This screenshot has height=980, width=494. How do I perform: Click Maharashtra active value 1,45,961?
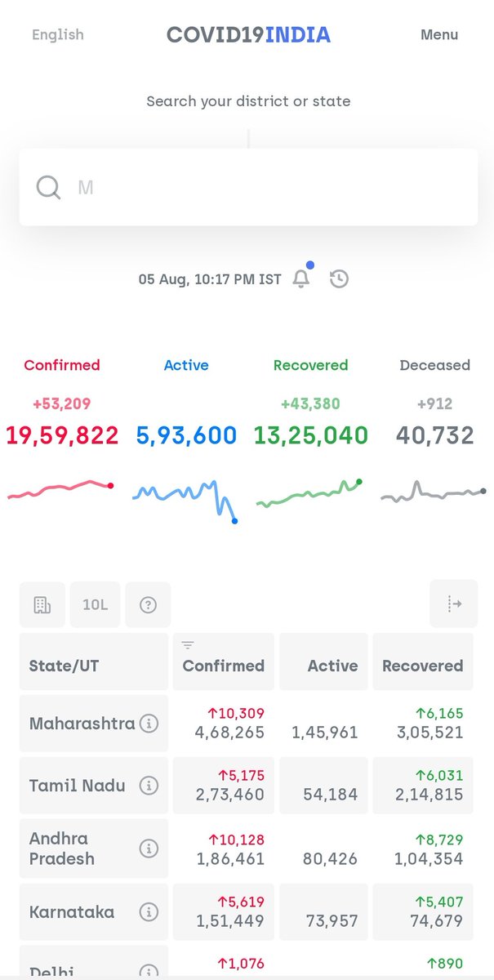coord(325,733)
